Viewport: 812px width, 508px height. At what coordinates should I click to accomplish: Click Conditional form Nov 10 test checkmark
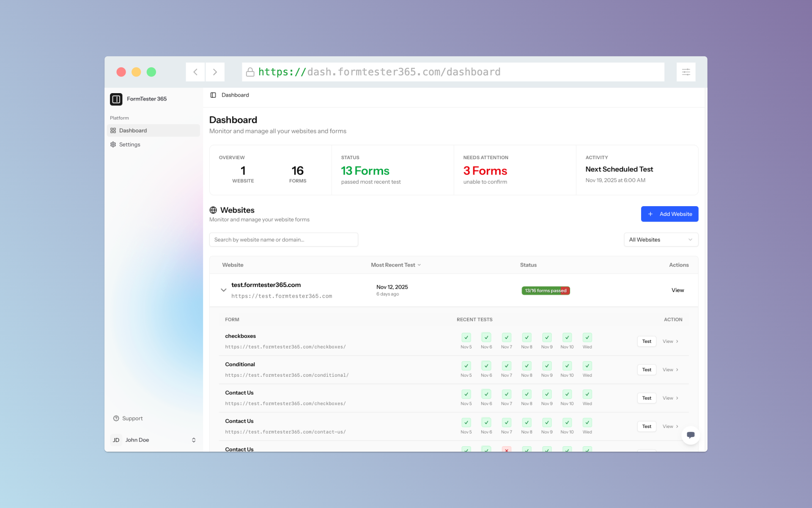pos(567,366)
